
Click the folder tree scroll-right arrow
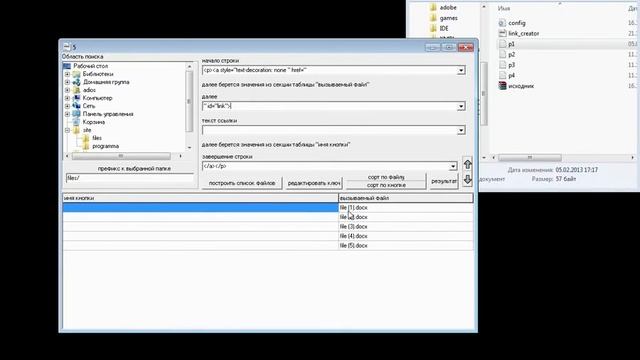point(181,156)
